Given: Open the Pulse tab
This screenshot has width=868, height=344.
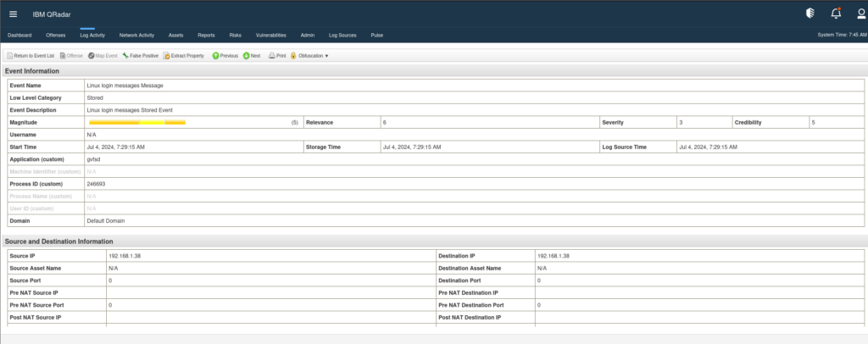Looking at the screenshot, I should 377,36.
